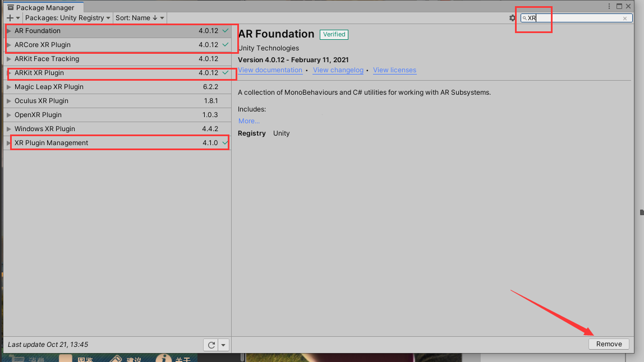Click the Last update Oct 21, 13:45 status
Image resolution: width=644 pixels, height=362 pixels.
coord(48,345)
